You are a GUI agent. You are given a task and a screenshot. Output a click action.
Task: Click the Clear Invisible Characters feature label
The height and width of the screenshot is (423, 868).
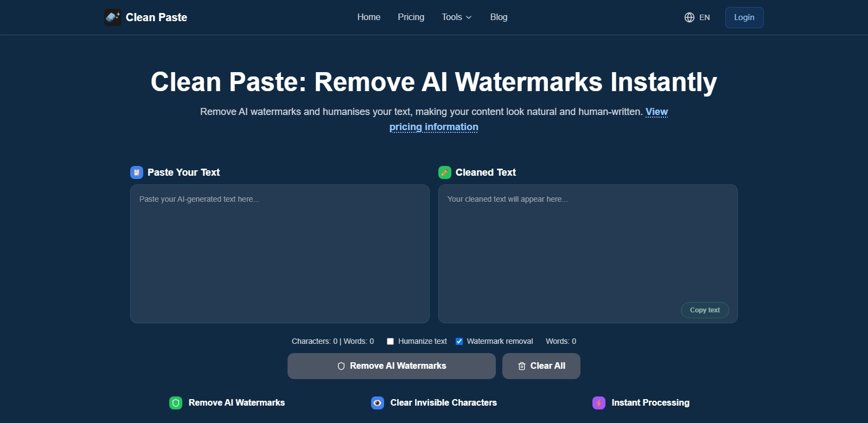tap(444, 403)
